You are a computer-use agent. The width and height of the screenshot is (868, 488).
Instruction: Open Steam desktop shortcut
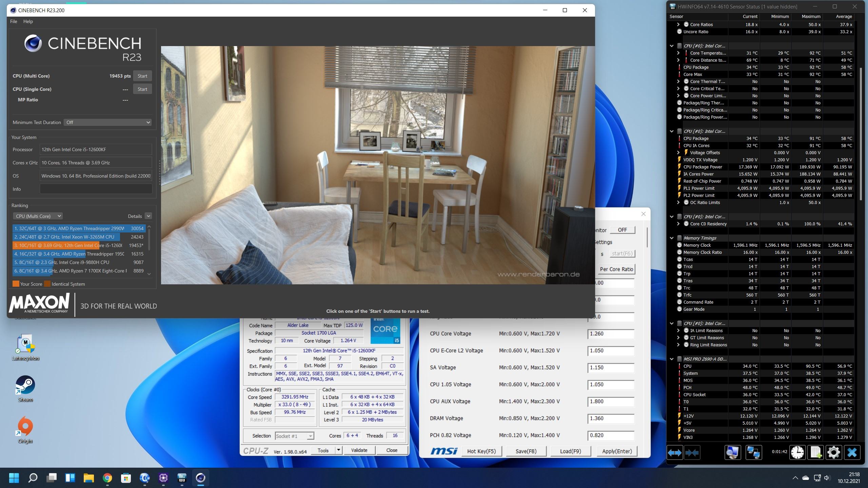pos(25,389)
